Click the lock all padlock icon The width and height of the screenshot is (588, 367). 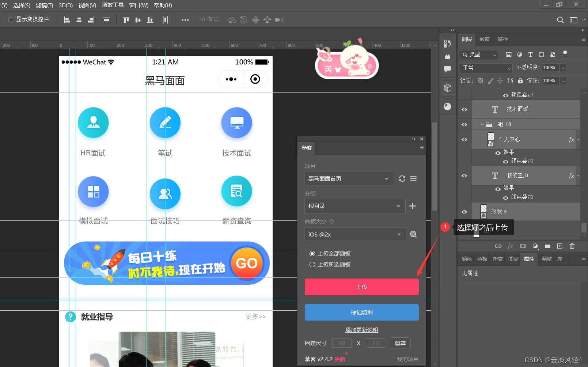520,81
